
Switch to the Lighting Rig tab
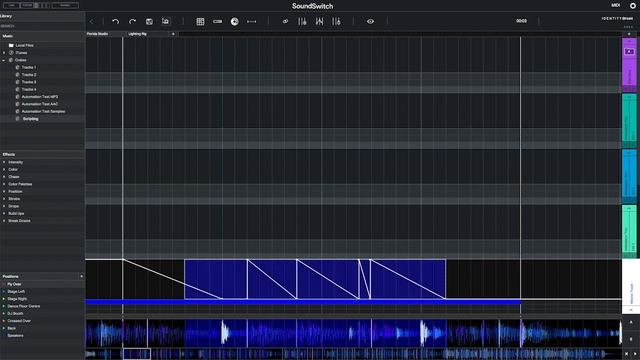coord(138,34)
